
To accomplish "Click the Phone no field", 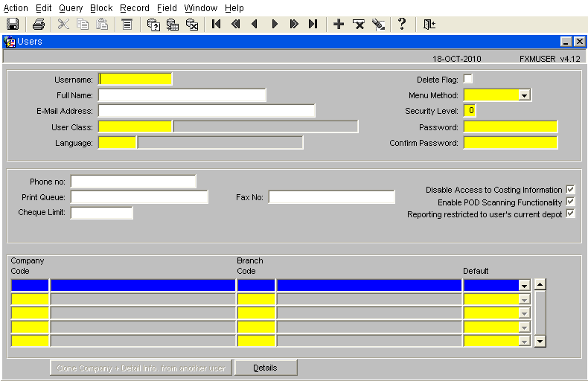I will 133,182.
